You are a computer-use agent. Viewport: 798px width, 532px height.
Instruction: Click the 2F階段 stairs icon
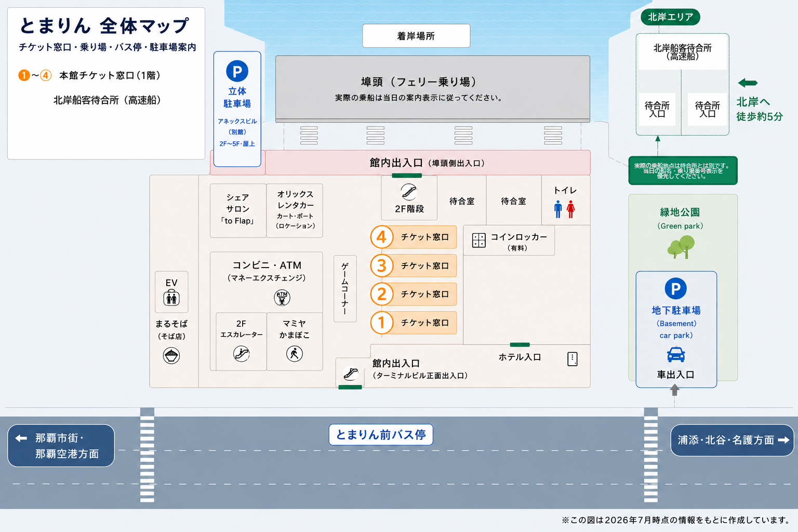pos(409,192)
